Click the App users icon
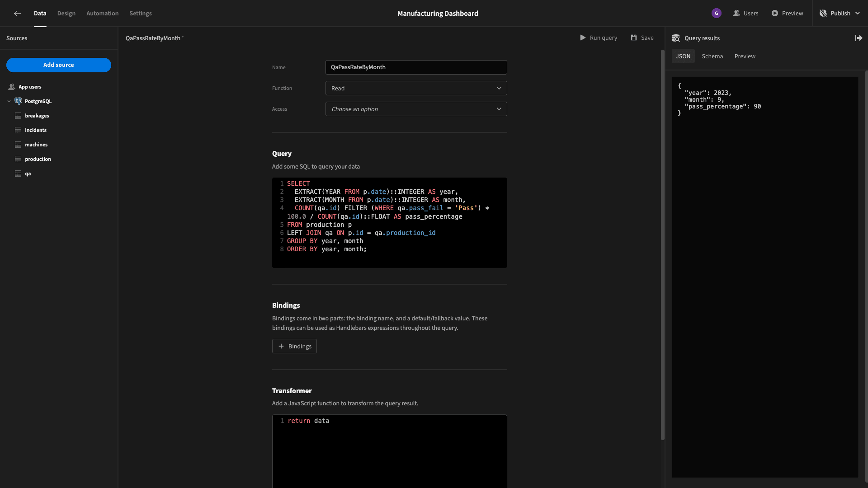Viewport: 868px width, 488px height. coord(12,87)
